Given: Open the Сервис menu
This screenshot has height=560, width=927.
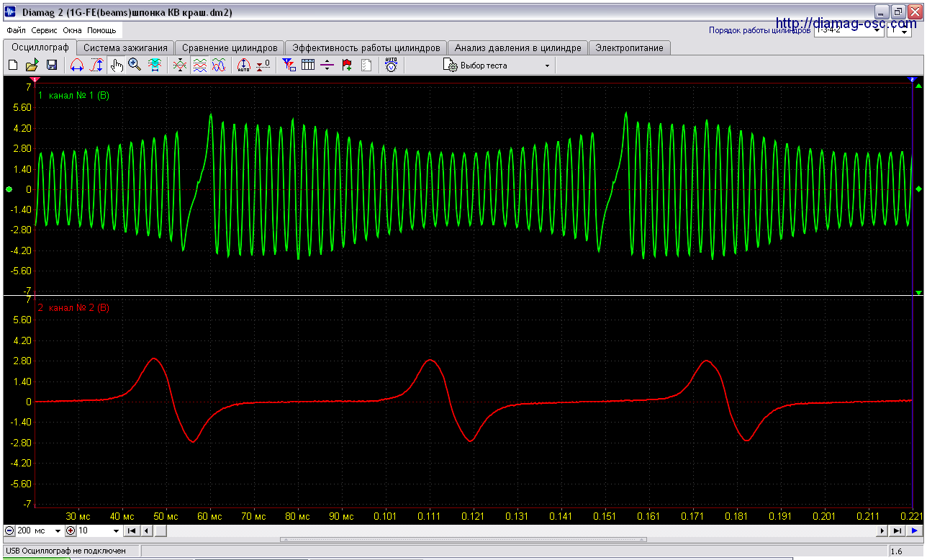Looking at the screenshot, I should [45, 31].
